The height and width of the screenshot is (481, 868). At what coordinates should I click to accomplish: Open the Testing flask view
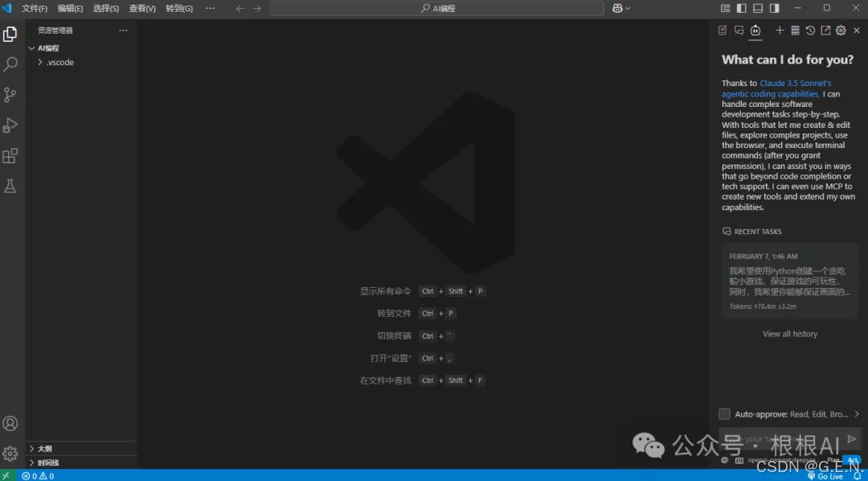[10, 186]
